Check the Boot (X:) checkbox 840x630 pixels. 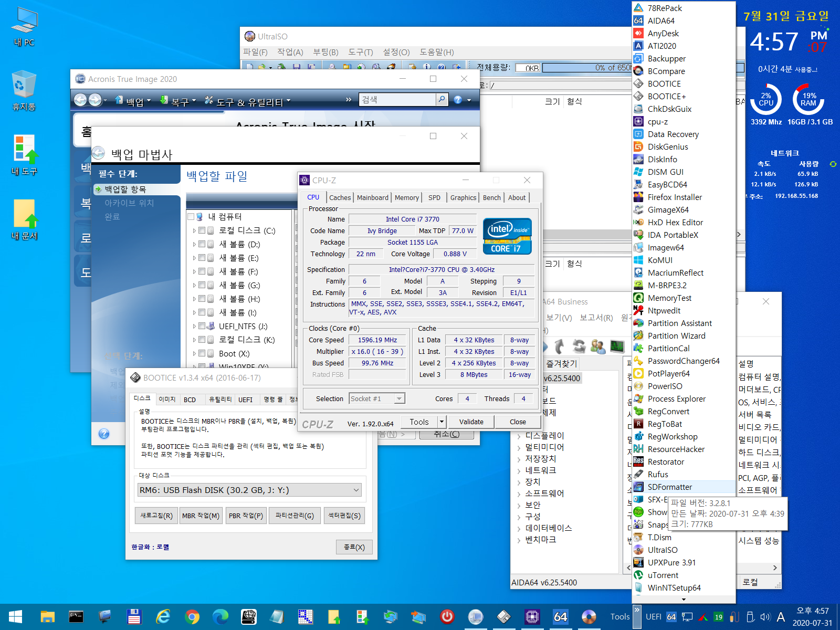click(x=202, y=353)
